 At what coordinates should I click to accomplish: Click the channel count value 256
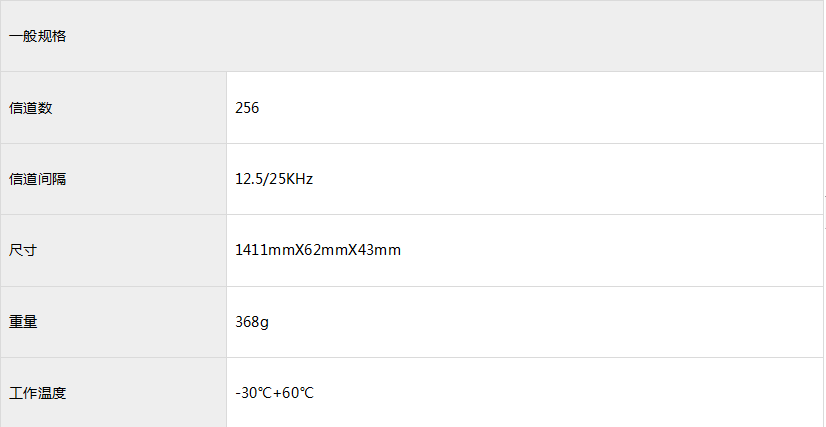pos(247,108)
